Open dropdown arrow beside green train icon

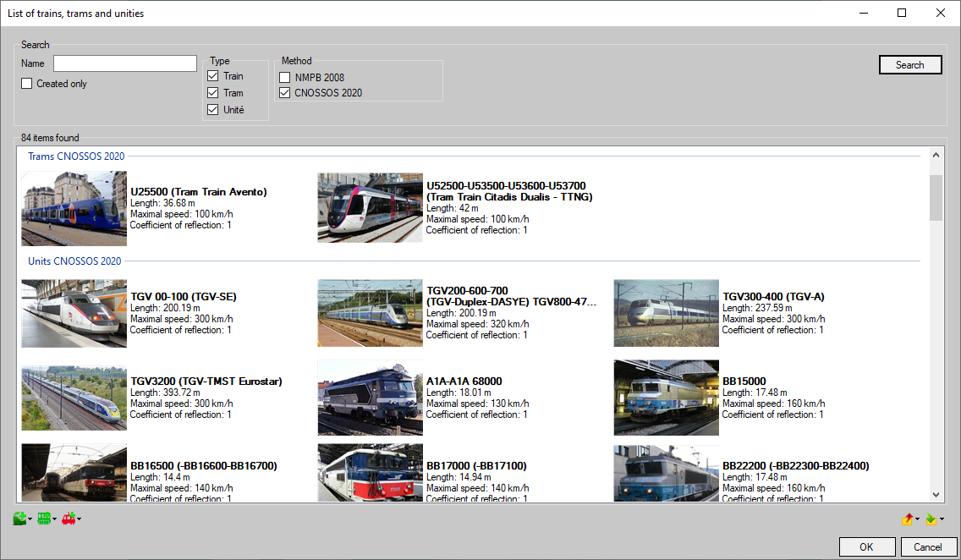(29, 519)
